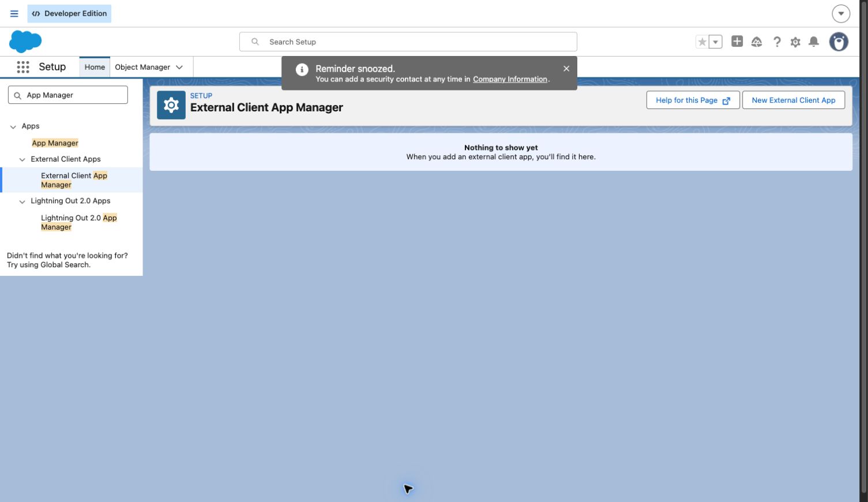Open the Object Manager tab

[x=142, y=67]
